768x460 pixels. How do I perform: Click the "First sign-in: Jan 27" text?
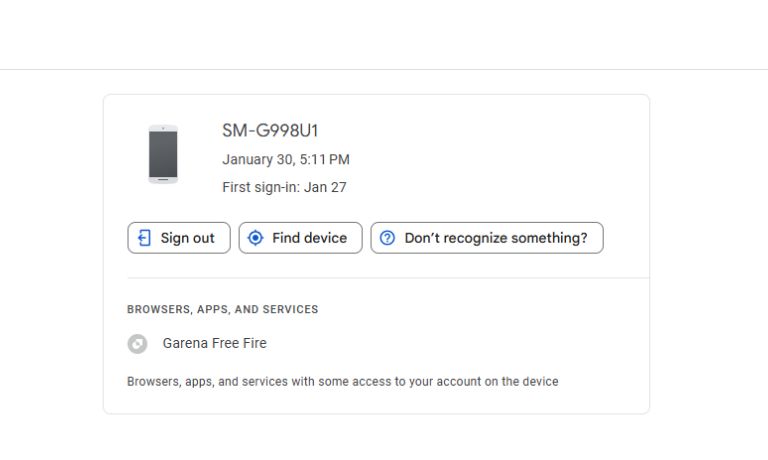(284, 187)
